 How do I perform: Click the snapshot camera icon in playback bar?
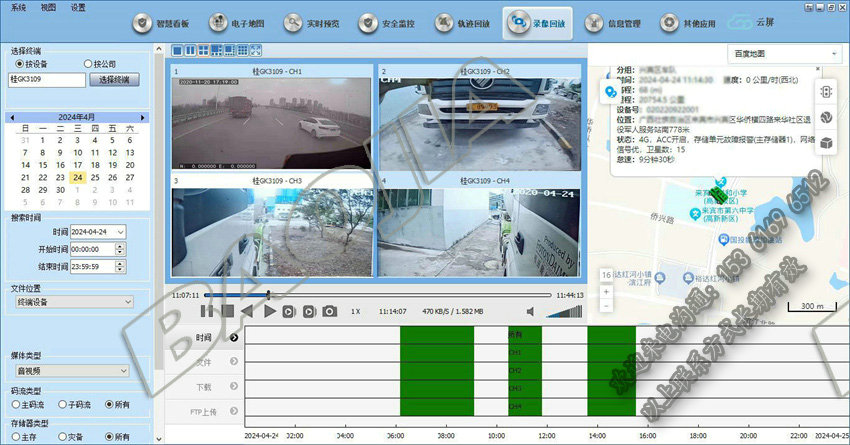point(329,312)
